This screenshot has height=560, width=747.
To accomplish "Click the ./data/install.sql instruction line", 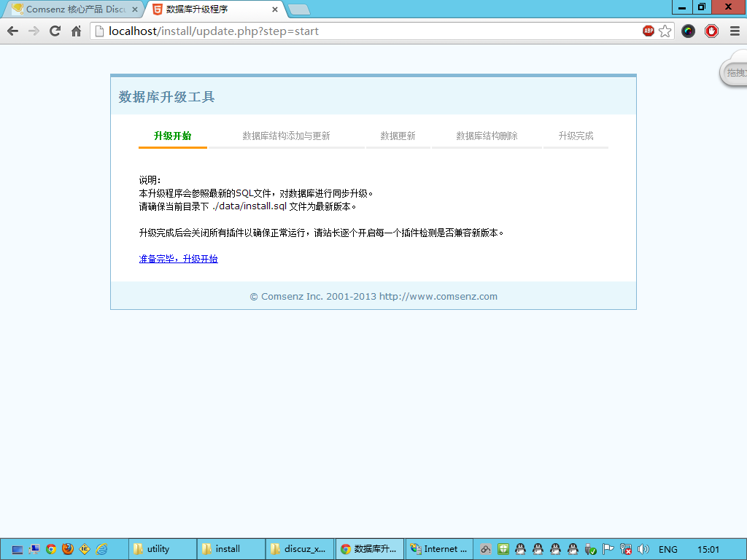I will tap(248, 206).
